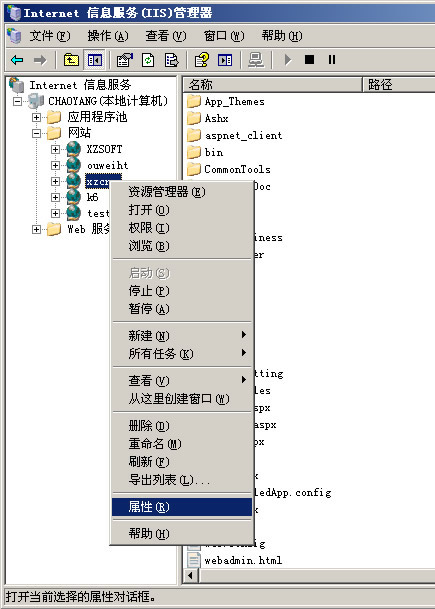Select the aspnet_client folder icon

194,135
